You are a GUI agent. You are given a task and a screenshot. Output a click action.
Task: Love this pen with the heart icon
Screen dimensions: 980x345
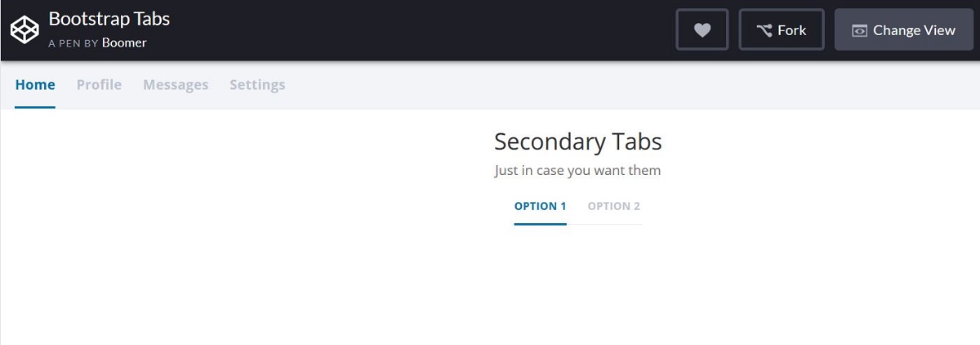(702, 30)
